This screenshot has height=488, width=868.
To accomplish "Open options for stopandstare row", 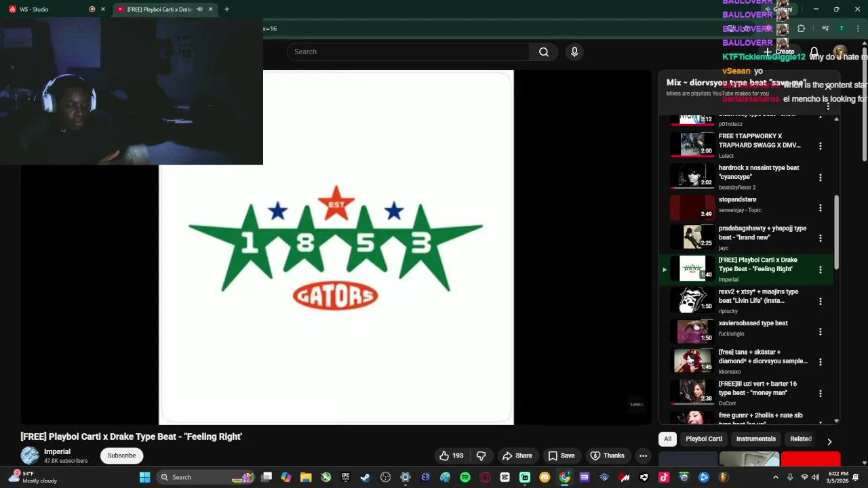I will tap(820, 208).
